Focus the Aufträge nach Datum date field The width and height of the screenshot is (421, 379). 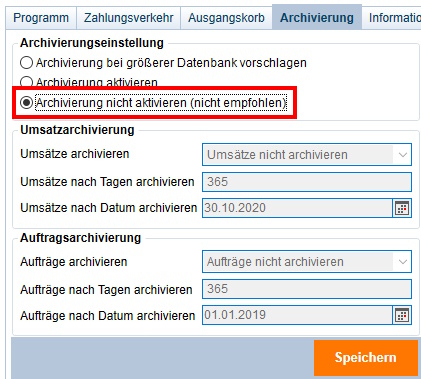click(x=297, y=315)
